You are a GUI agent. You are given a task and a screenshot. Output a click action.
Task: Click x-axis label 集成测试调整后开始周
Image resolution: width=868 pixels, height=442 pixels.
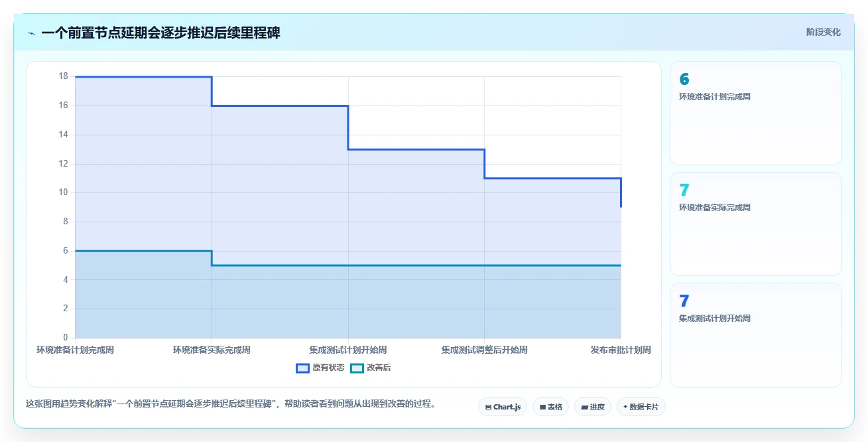pyautogui.click(x=485, y=350)
